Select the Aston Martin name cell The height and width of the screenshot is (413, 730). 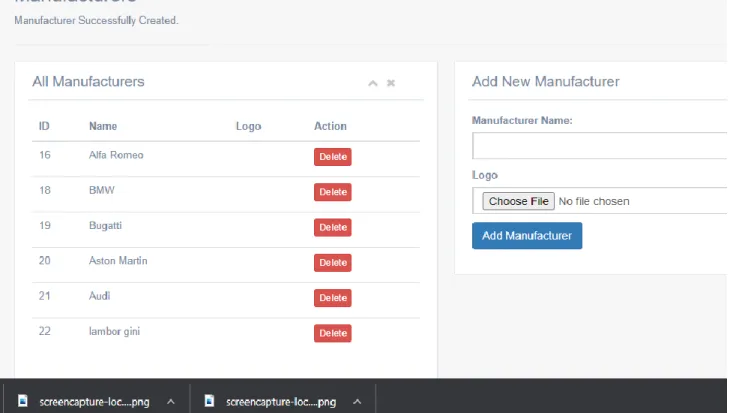118,261
